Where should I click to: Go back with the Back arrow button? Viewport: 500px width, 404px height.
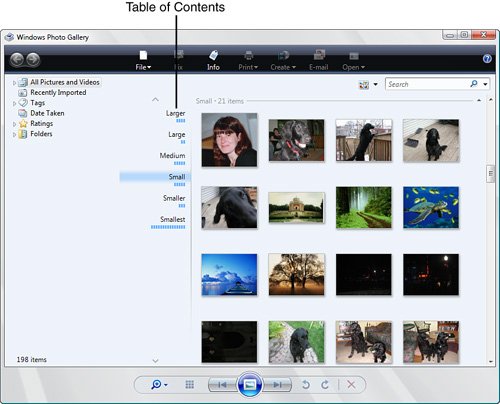[17, 60]
